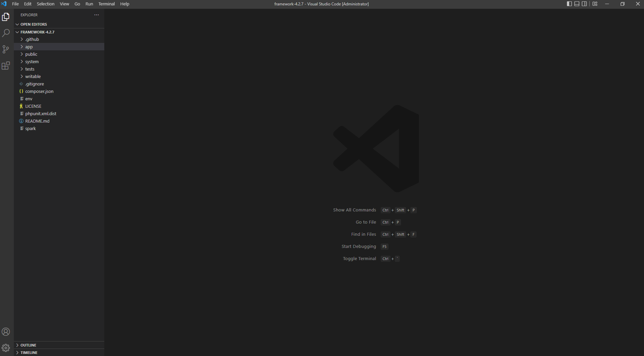Screen dimensions: 644x356
Task: Open Explorer views and more actions ellipsis
Action: coord(97,15)
